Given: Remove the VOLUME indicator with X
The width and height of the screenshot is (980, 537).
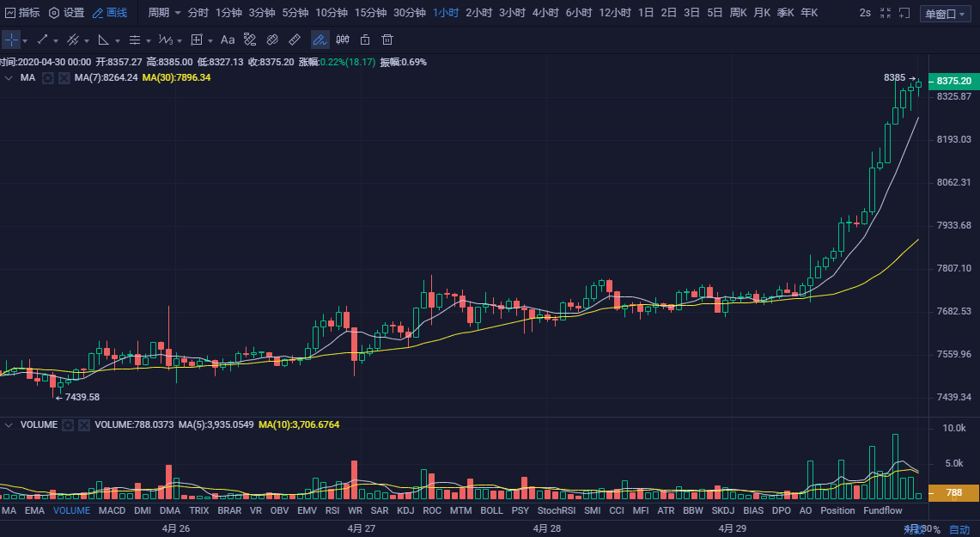Looking at the screenshot, I should point(84,425).
